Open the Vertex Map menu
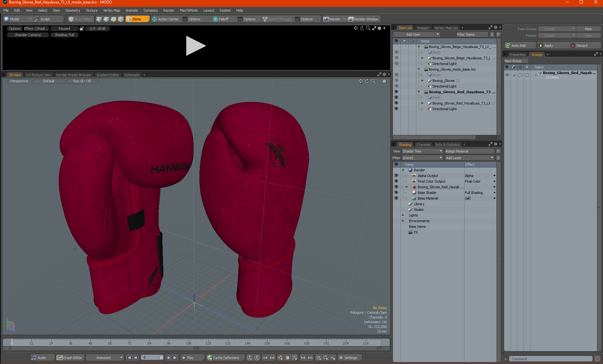 pos(111,10)
